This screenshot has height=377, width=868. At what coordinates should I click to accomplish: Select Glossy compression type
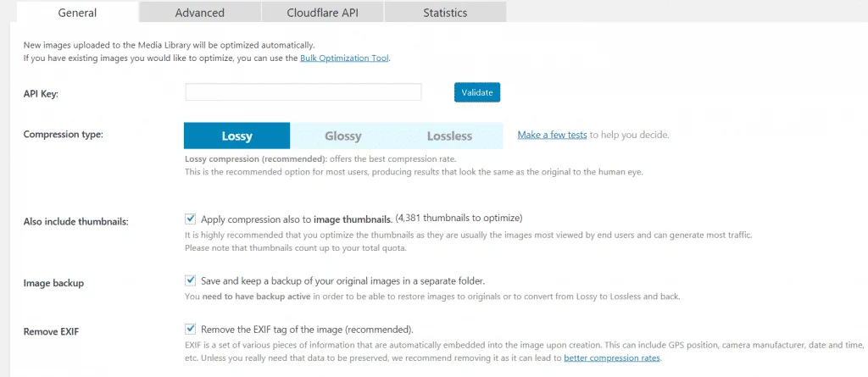(x=343, y=136)
